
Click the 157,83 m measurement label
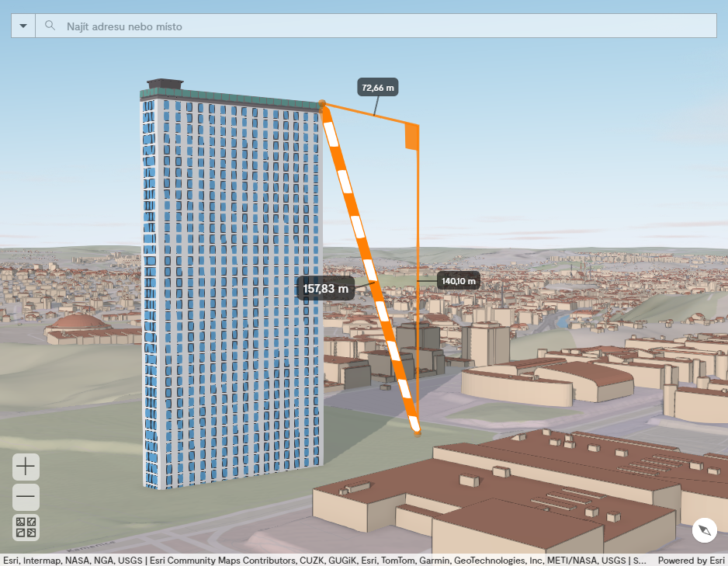(x=325, y=288)
